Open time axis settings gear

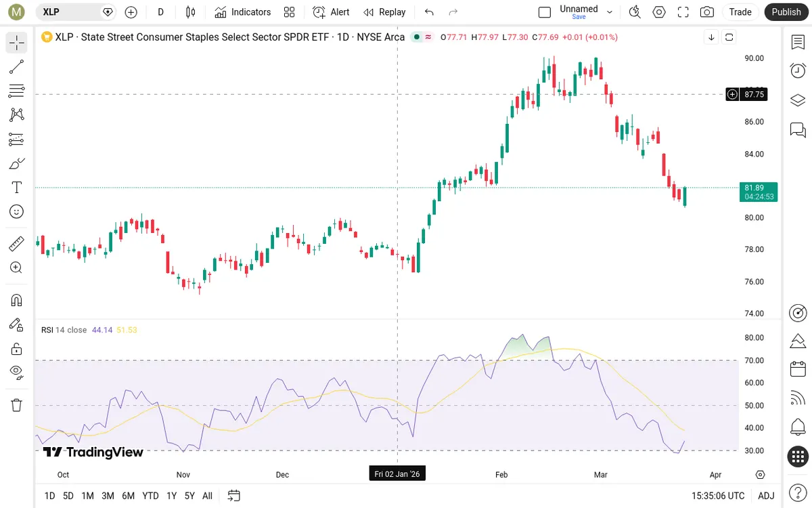click(761, 475)
